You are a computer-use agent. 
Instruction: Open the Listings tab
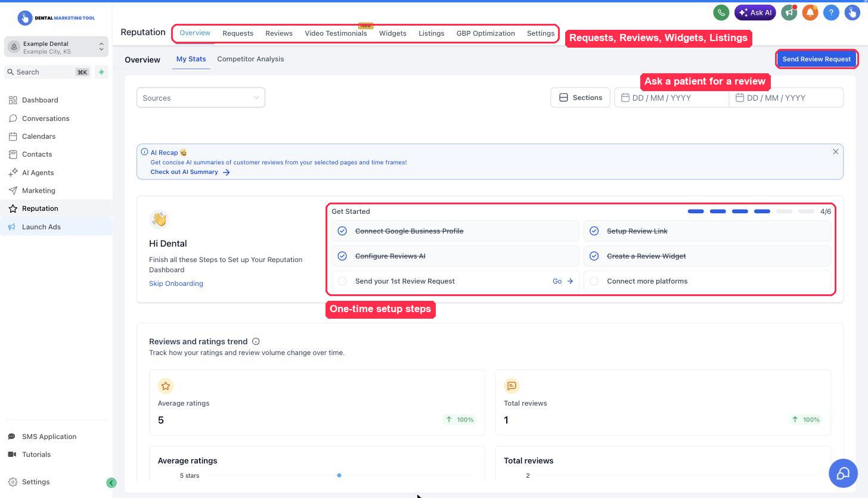tap(431, 33)
